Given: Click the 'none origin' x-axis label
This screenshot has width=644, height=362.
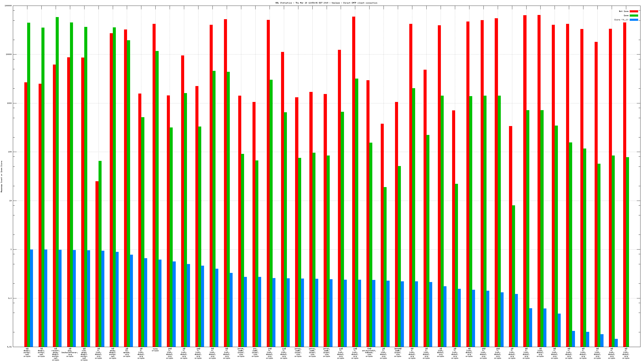Looking at the screenshot, I should [x=155, y=350].
